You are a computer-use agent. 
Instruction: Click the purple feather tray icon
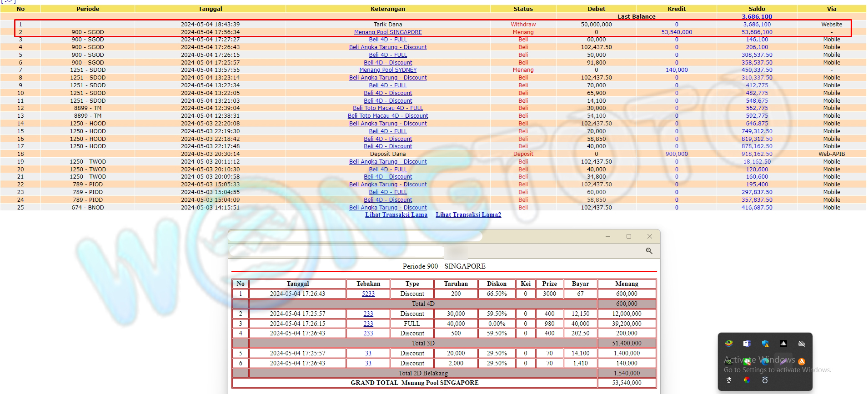click(x=783, y=362)
